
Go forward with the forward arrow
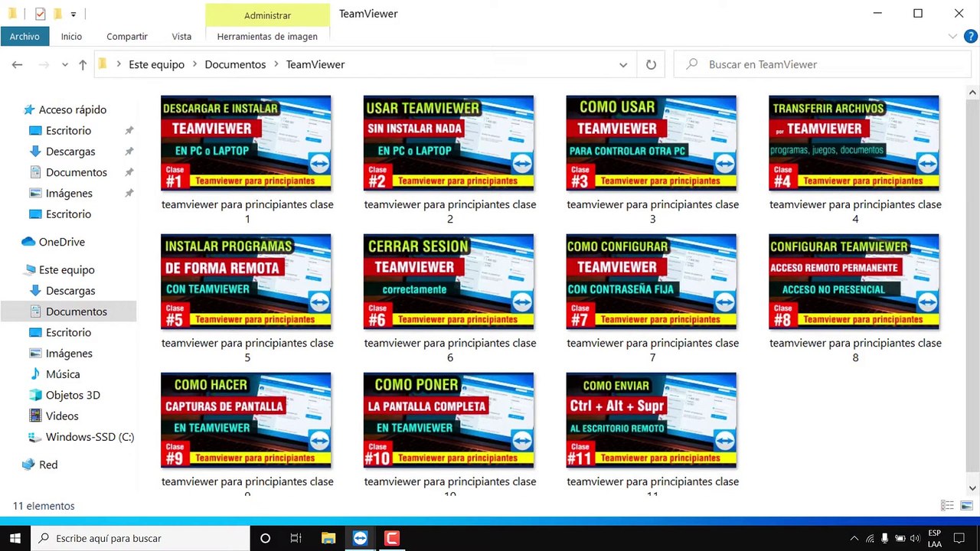(x=44, y=65)
